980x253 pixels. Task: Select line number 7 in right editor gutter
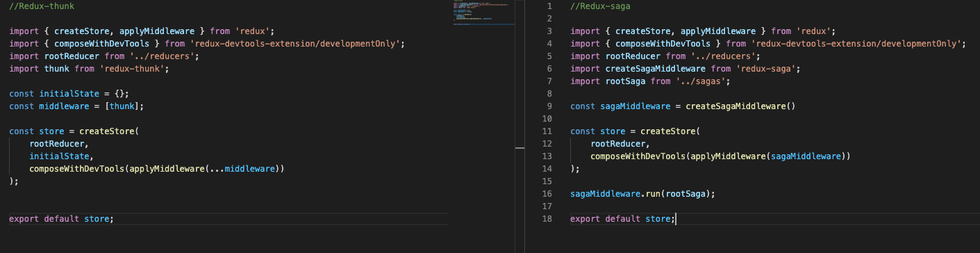click(549, 81)
